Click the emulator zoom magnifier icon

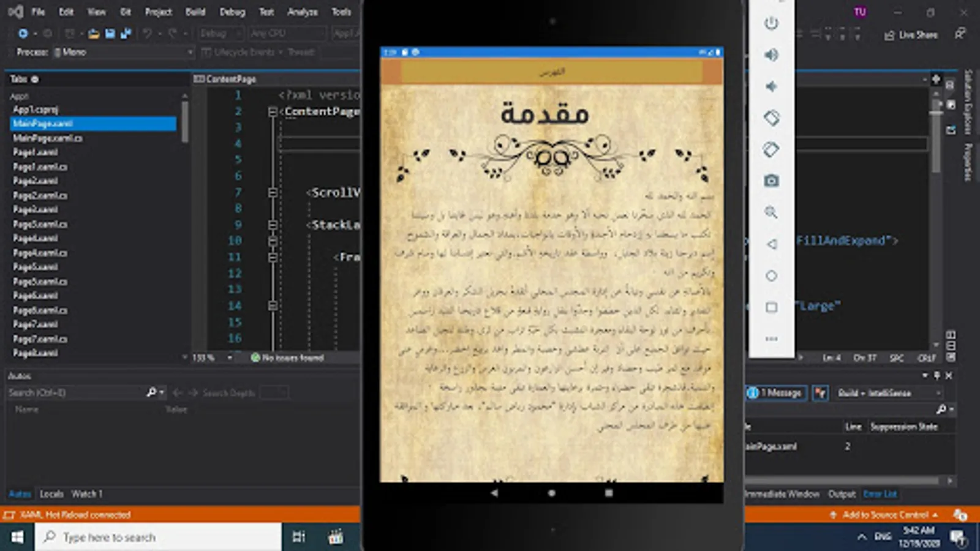[x=771, y=212]
